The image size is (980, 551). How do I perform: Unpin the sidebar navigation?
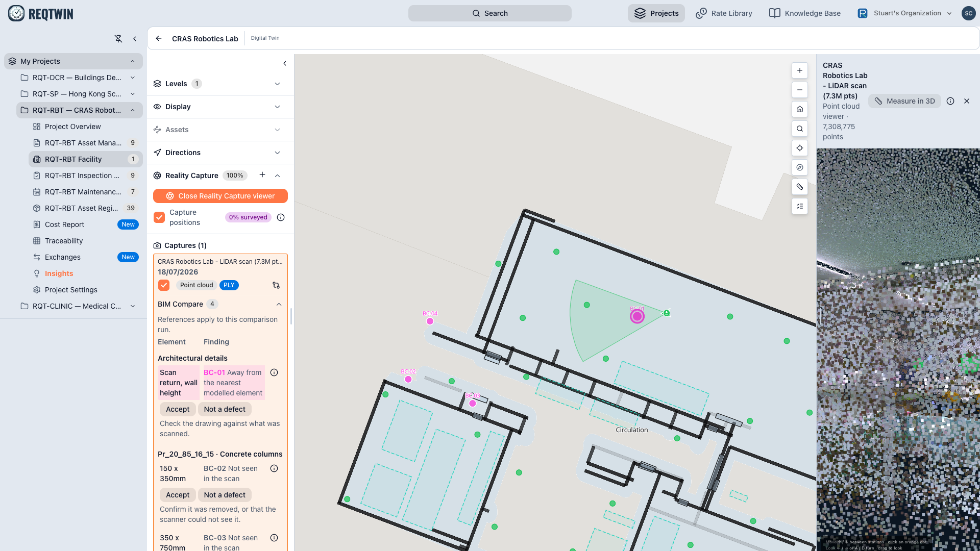118,39
